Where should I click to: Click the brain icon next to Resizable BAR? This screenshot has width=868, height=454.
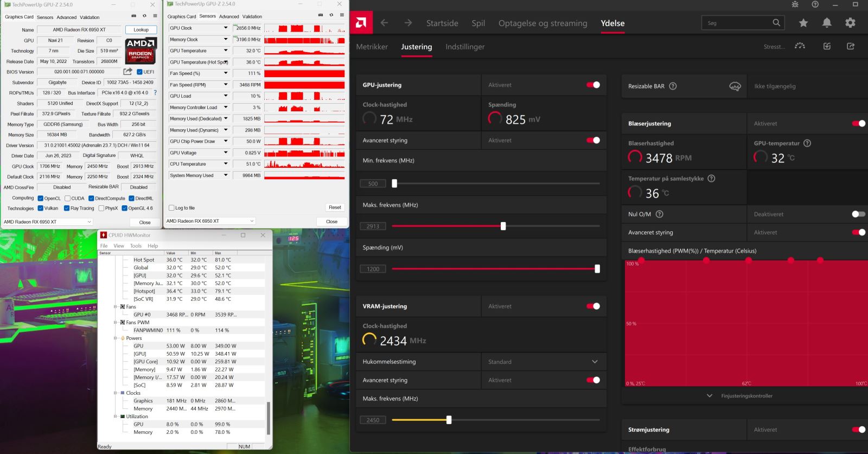point(735,86)
